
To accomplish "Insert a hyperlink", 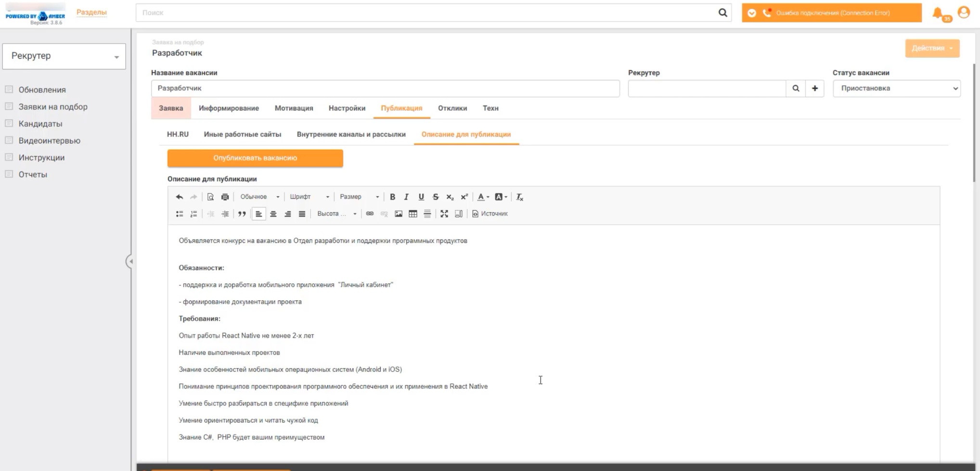I will (x=370, y=214).
